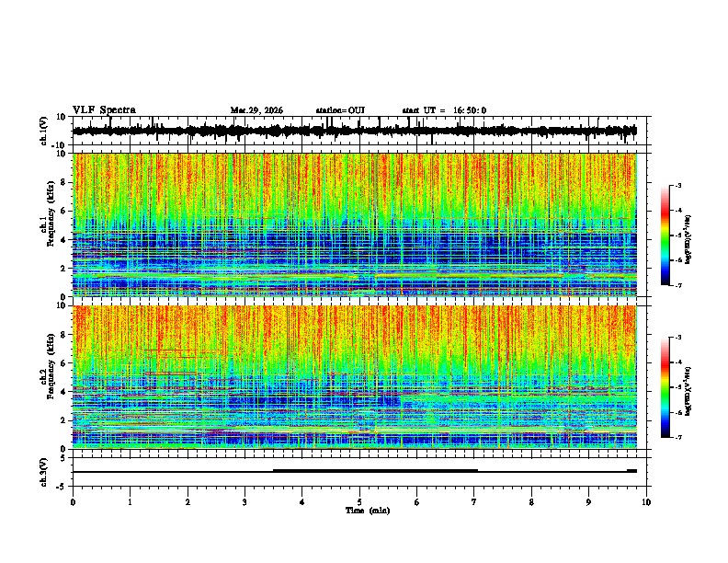The width and height of the screenshot is (728, 563).
Task: Click the "5" tick on ch.3(V) axis
Action: (63, 458)
